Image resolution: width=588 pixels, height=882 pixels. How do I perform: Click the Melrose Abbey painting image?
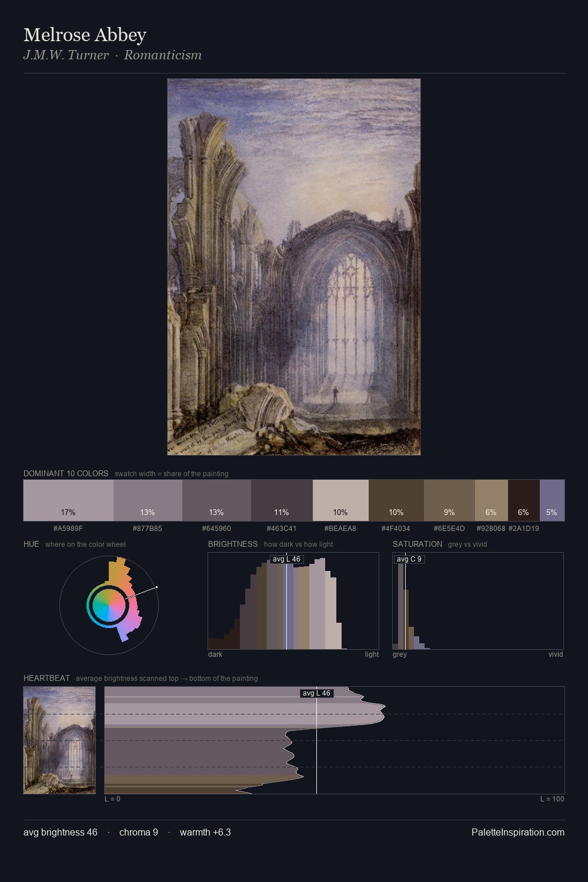tap(294, 267)
